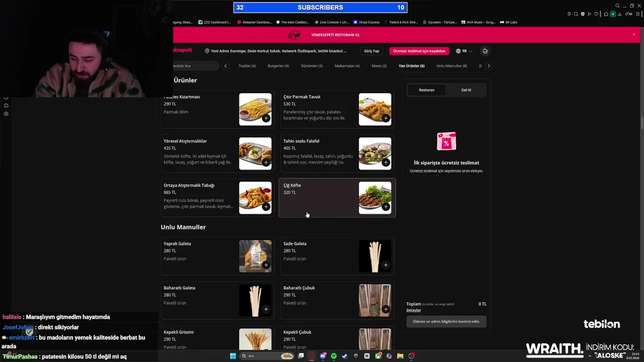Open Steam from the taskbar
This screenshot has width=644, height=362.
point(345,356)
